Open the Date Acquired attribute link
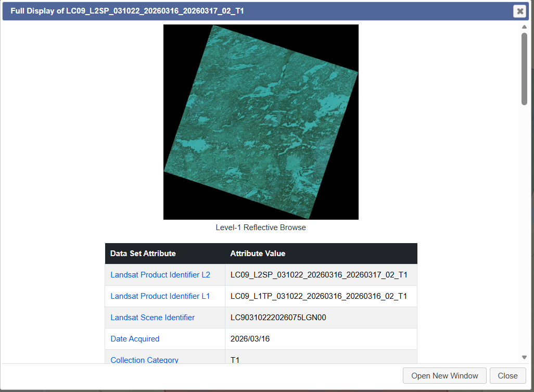Screen dimensions: 534x392 (135, 339)
